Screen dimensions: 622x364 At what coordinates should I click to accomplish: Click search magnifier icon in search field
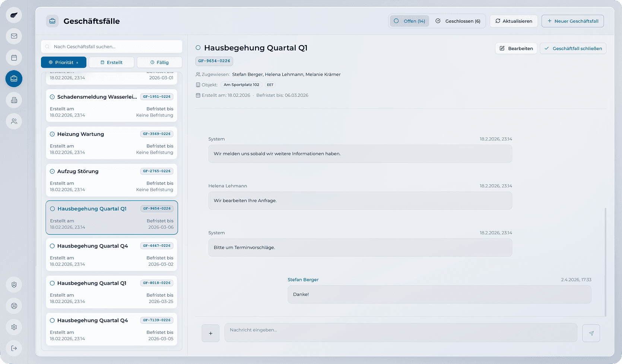pos(47,47)
